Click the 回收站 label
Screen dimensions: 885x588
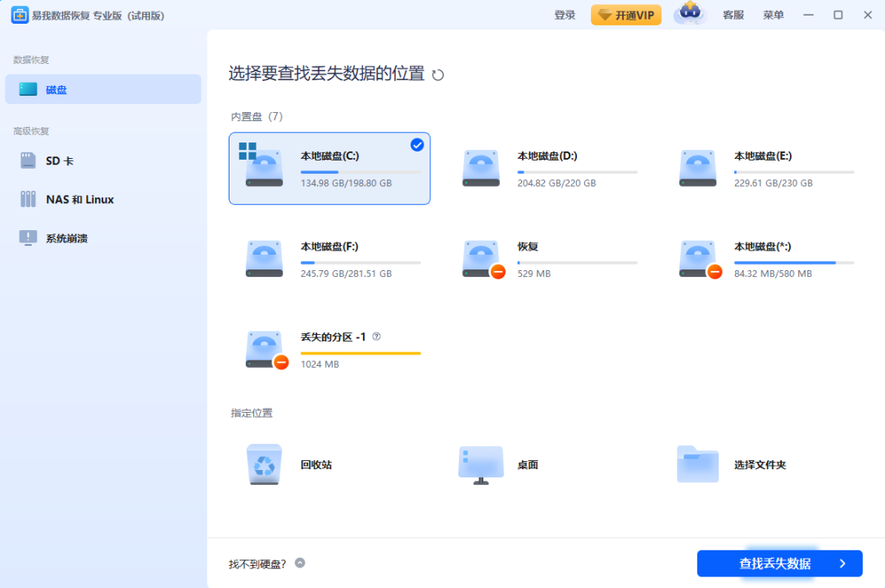316,465
